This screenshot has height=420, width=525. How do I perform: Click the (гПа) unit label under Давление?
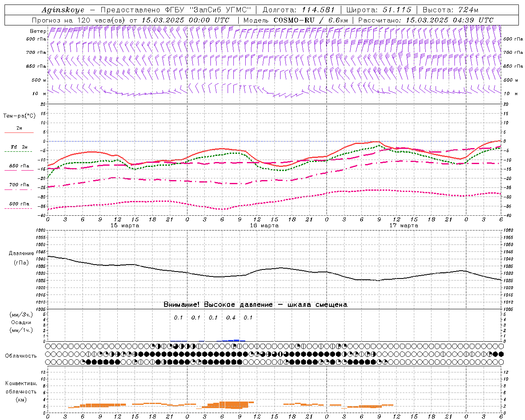pos(21,262)
